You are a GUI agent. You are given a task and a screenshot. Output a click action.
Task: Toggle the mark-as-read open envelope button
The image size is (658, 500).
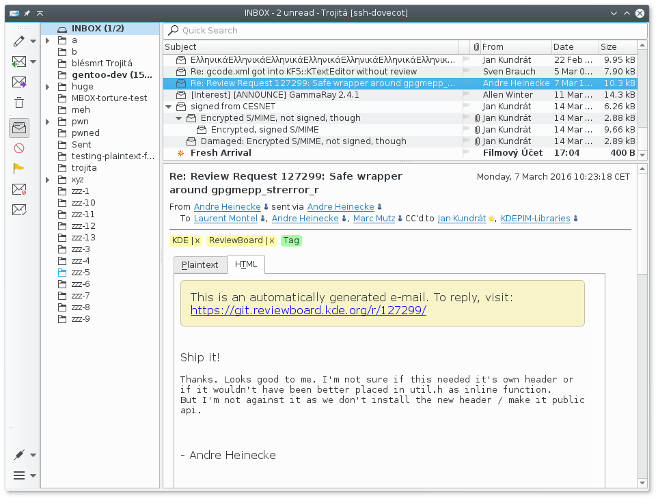coord(19,127)
